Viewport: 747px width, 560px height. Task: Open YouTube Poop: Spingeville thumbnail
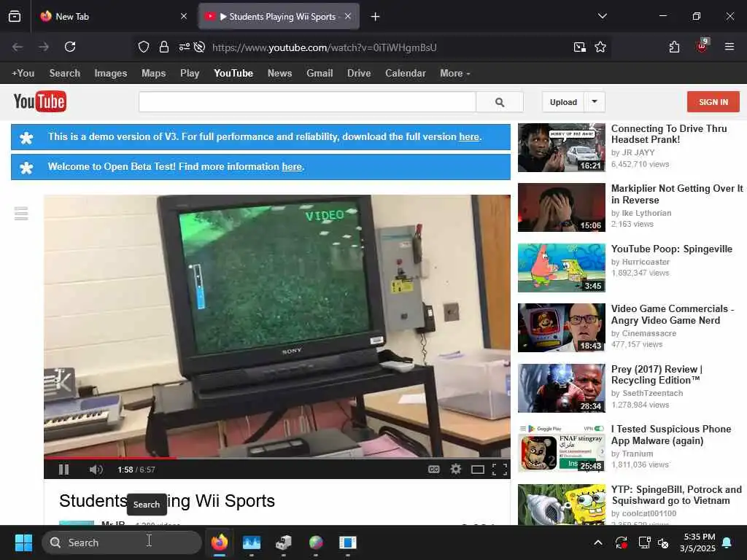pos(562,268)
